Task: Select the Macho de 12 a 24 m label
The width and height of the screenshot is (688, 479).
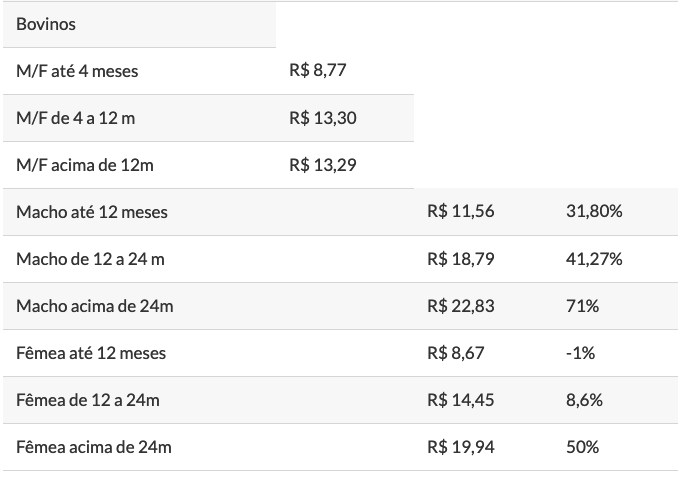Action: click(x=90, y=259)
